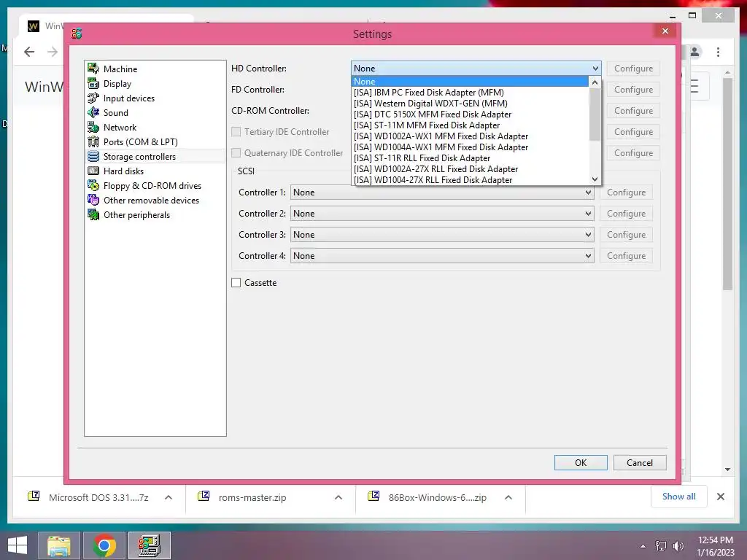747x560 pixels.
Task: Click OK to save settings
Action: pos(581,463)
